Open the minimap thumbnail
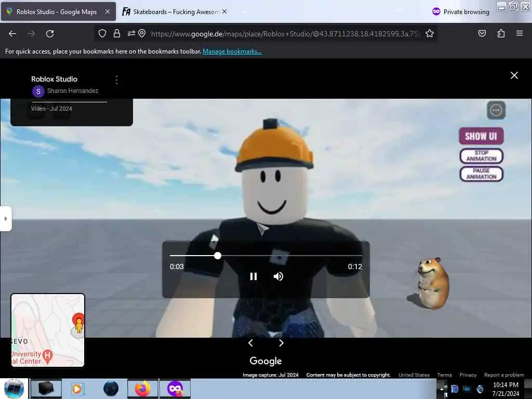Image resolution: width=532 pixels, height=399 pixels. (48, 330)
